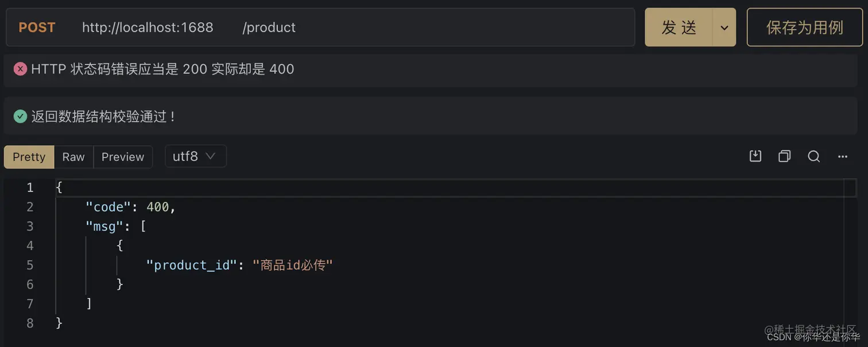Click the download response icon
The height and width of the screenshot is (347, 868).
(755, 156)
